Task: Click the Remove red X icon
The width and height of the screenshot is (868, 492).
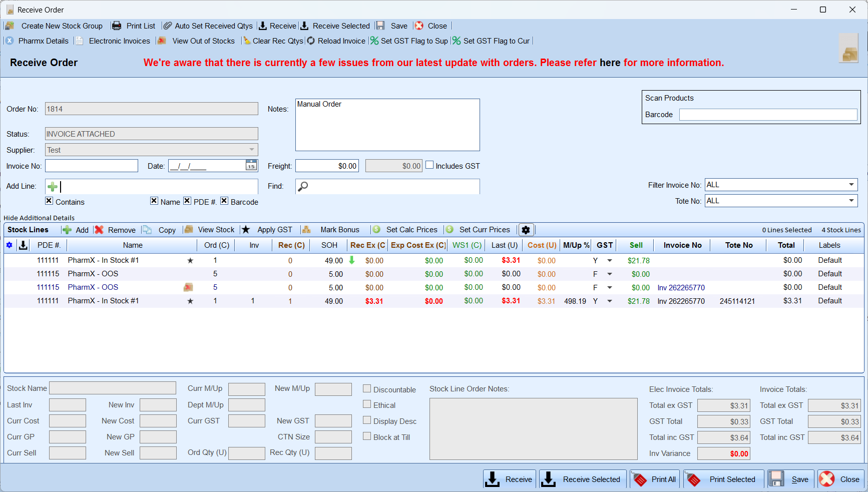Action: click(x=99, y=230)
